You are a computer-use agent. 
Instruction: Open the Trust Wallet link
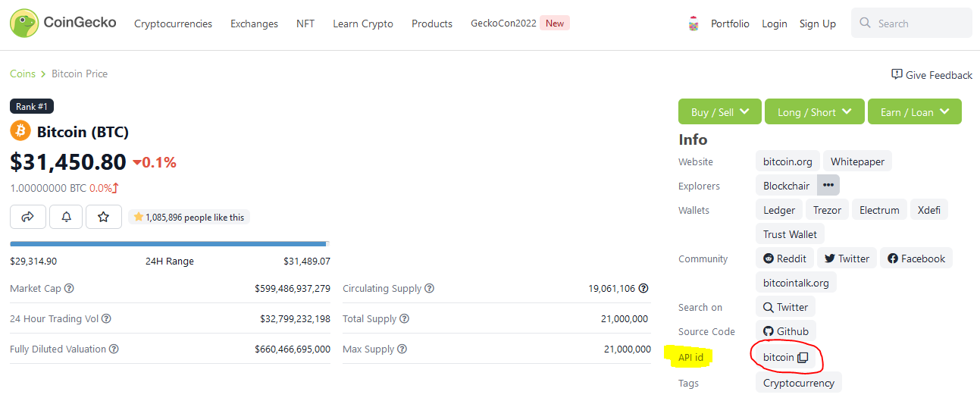pyautogui.click(x=790, y=234)
